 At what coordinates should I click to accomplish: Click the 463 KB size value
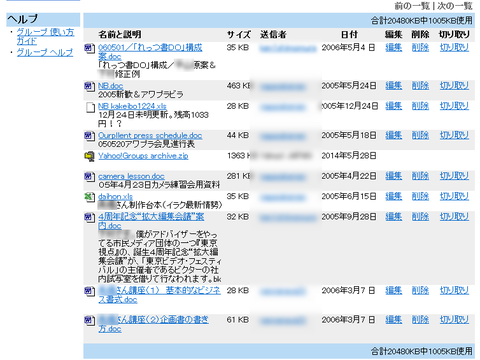point(239,86)
